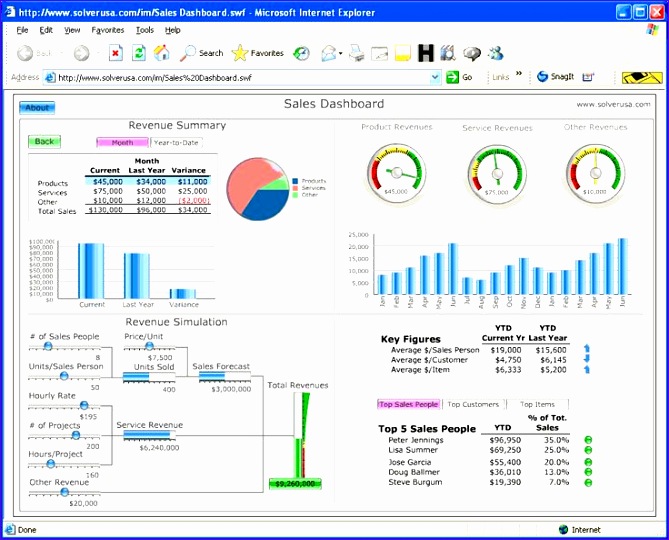Viewport: 669px width, 540px height.
Task: Click the www.solverusa.com link
Action: (613, 104)
